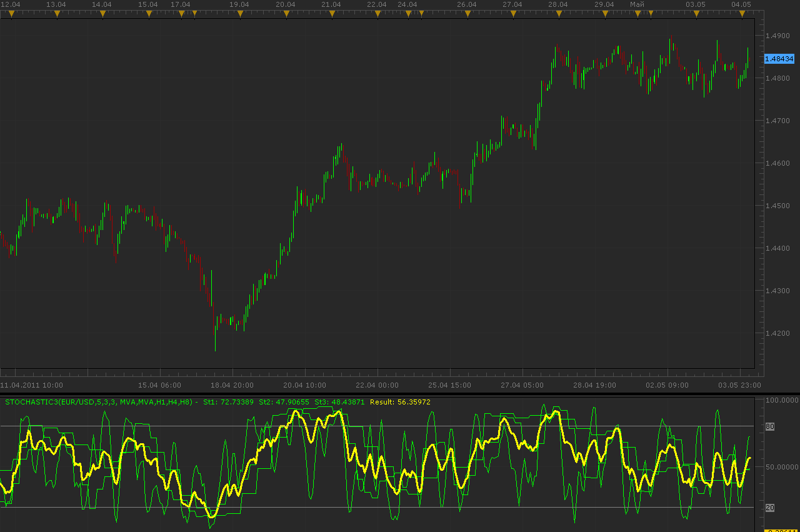800x532 pixels.
Task: Click the day marker triangle under 26.04
Action: coord(467,13)
